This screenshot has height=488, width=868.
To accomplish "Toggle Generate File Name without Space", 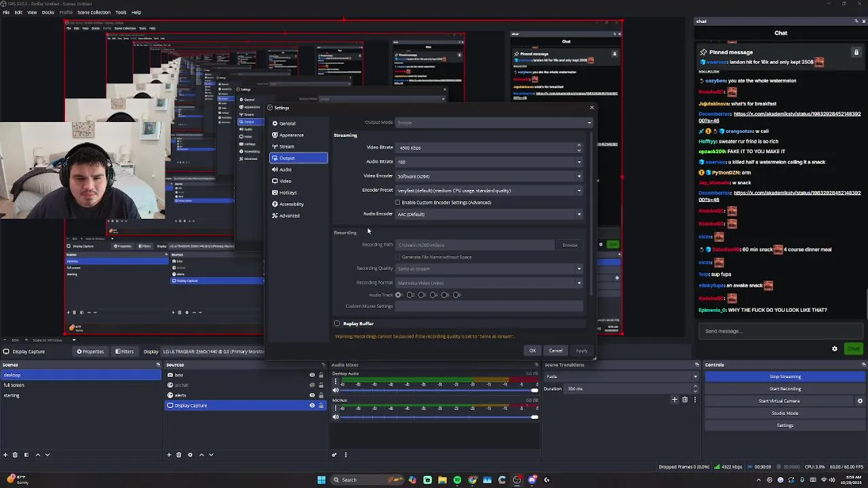I will (x=434, y=257).
